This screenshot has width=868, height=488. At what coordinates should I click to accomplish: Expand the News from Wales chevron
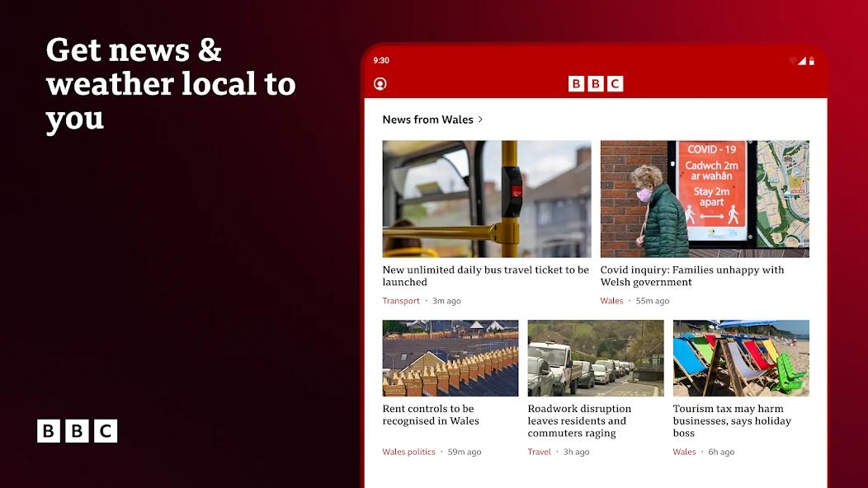click(480, 120)
